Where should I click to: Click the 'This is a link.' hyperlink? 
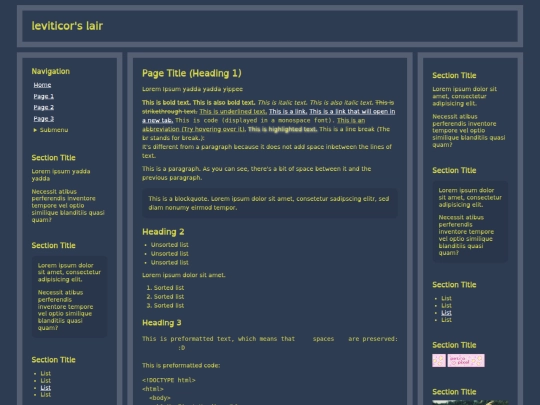point(288,111)
